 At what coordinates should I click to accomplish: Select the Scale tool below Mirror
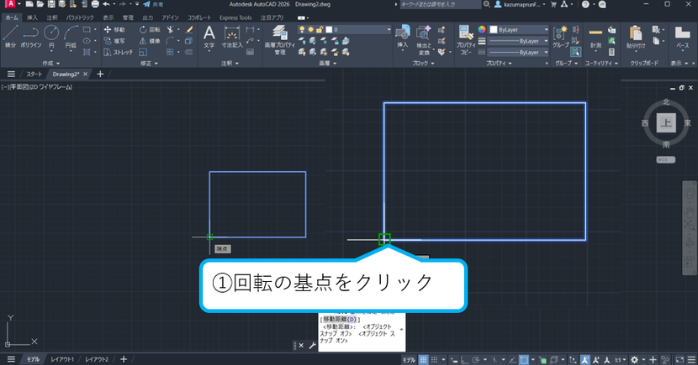143,52
